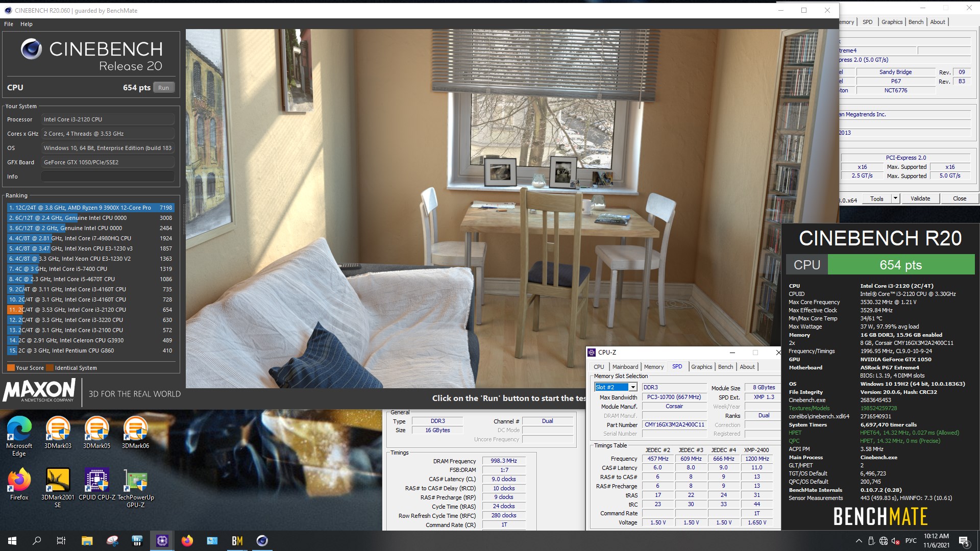The image size is (980, 551).
Task: Open 3DMark2001 SE desktop shortcut
Action: pos(58,488)
